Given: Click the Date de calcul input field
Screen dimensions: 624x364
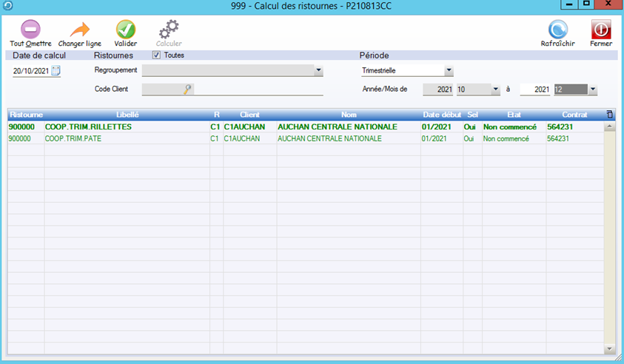Looking at the screenshot, I should 31,71.
